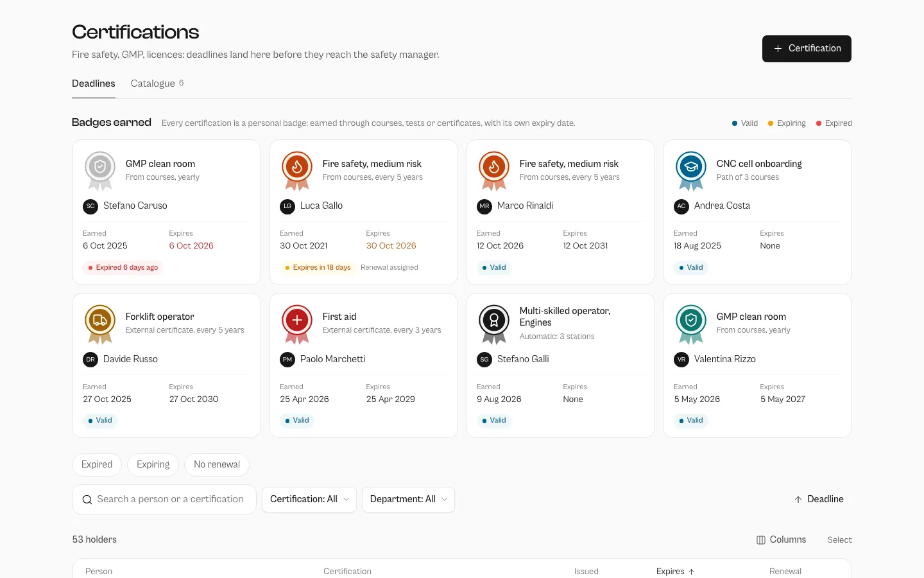
Task: Click the Expired red legend dot
Action: pyautogui.click(x=819, y=123)
